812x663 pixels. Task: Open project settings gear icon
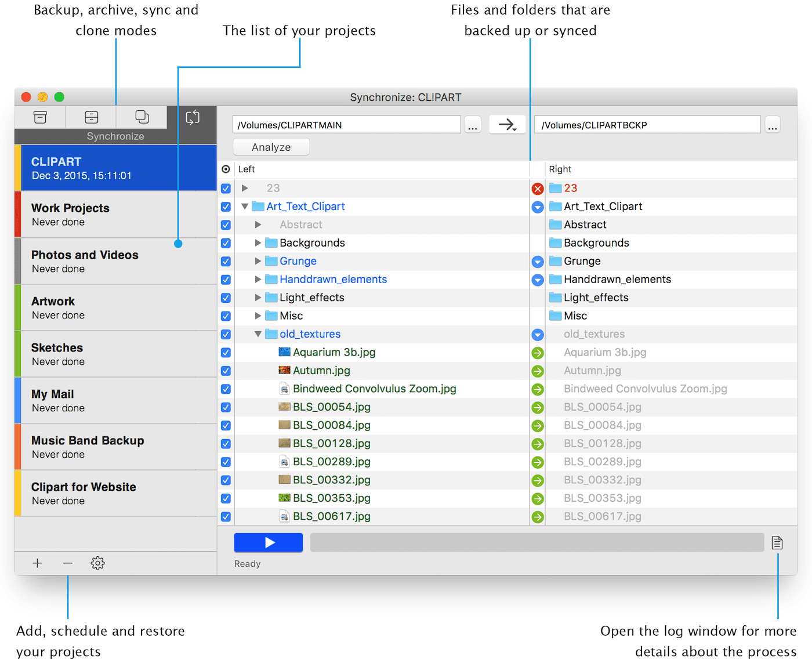(97, 563)
